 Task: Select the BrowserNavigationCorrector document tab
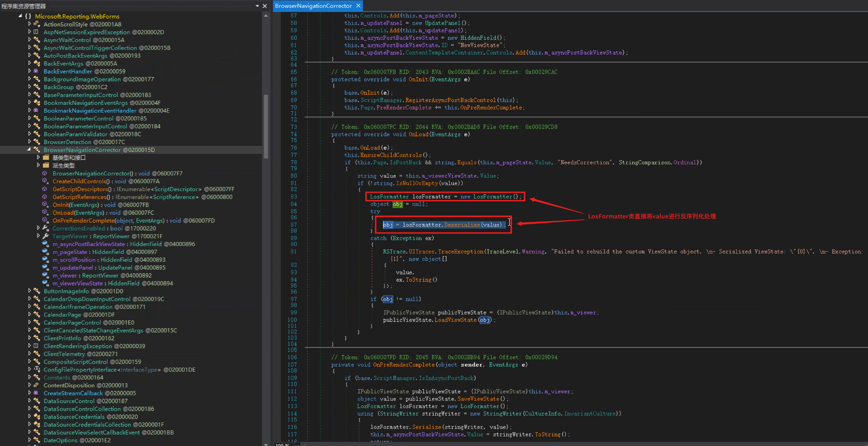313,6
